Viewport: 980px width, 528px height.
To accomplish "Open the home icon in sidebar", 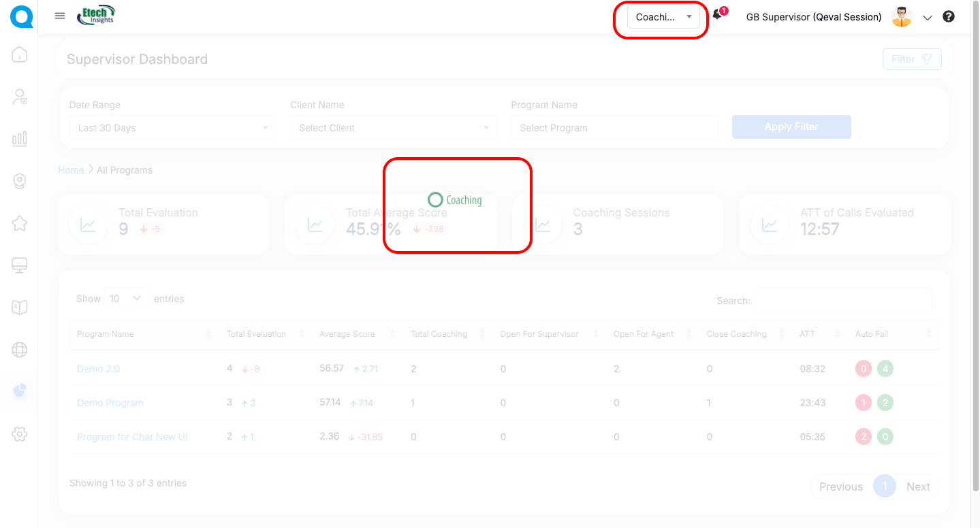I will [x=20, y=54].
